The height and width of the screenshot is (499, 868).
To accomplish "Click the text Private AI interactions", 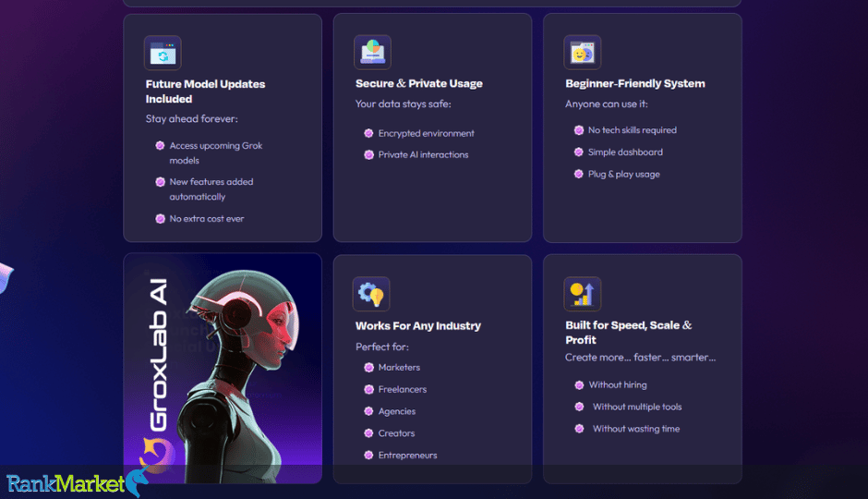I will [423, 155].
